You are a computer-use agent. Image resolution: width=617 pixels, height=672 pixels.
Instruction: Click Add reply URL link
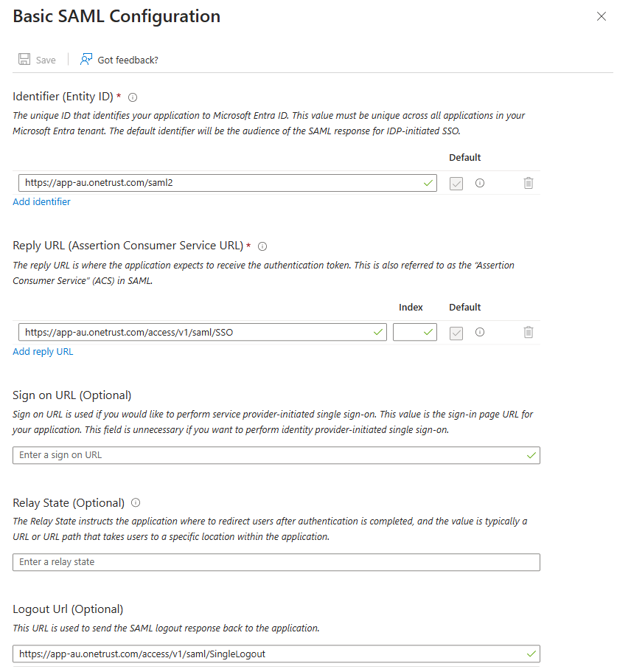(43, 352)
